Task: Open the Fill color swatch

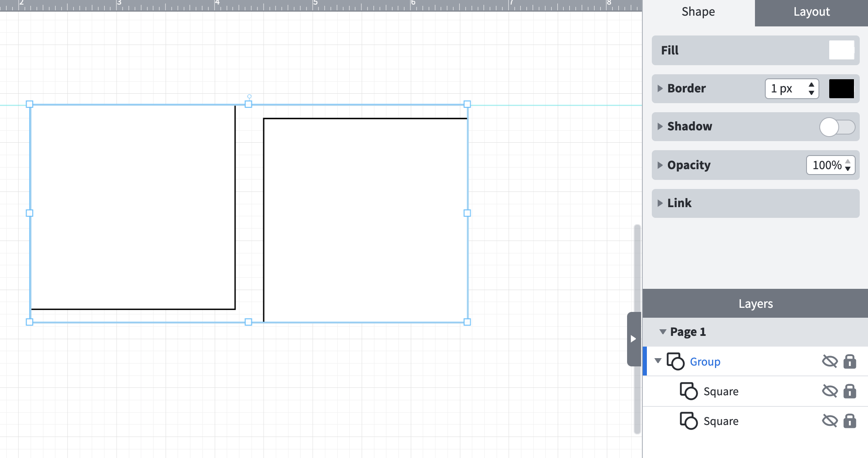Action: point(842,50)
